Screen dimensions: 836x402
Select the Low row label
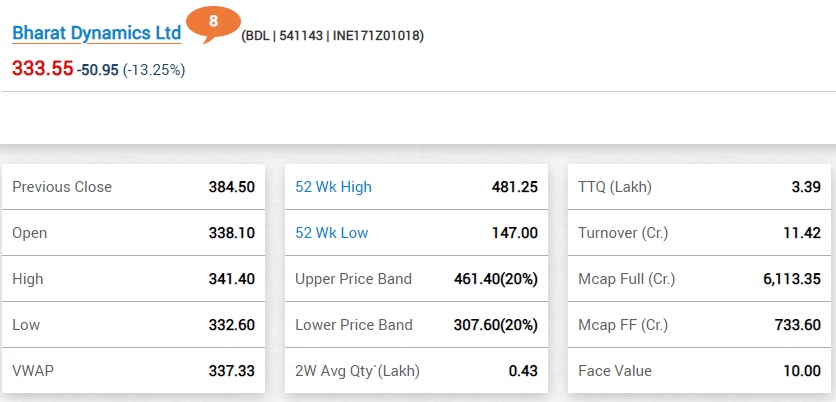pyautogui.click(x=28, y=325)
